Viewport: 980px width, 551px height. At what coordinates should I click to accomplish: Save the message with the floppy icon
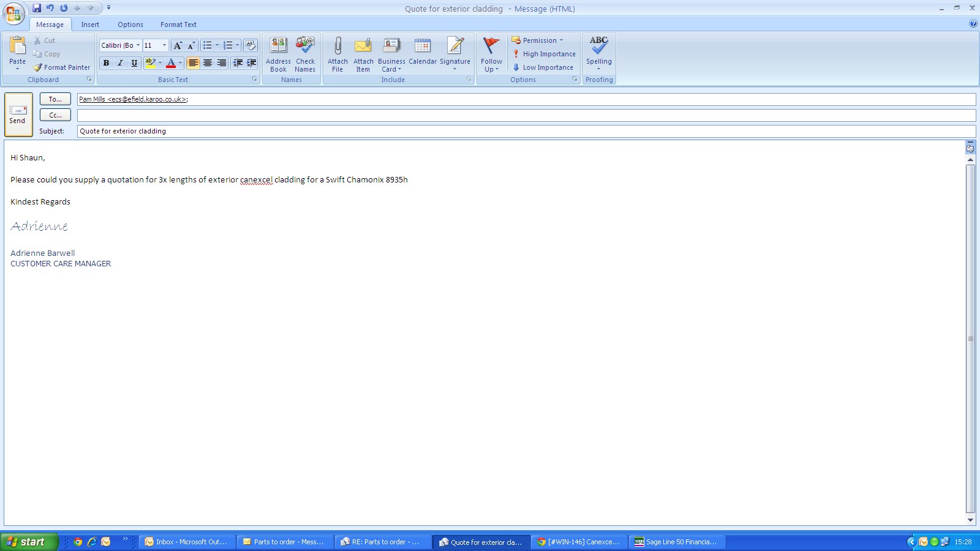point(37,8)
